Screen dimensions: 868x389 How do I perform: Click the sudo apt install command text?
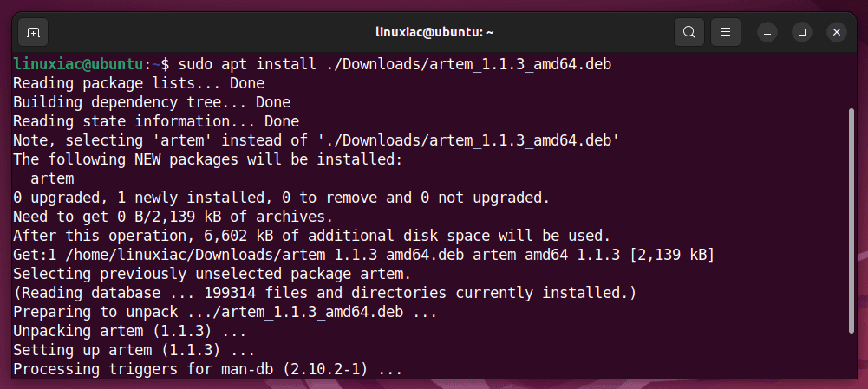point(395,65)
